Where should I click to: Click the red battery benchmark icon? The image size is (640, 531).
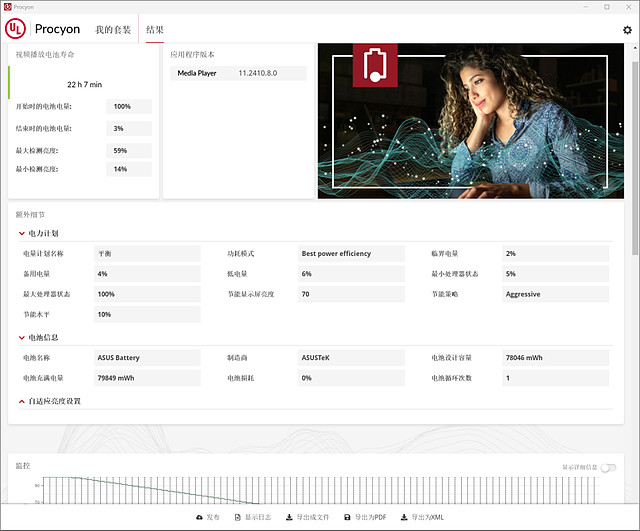point(375,65)
